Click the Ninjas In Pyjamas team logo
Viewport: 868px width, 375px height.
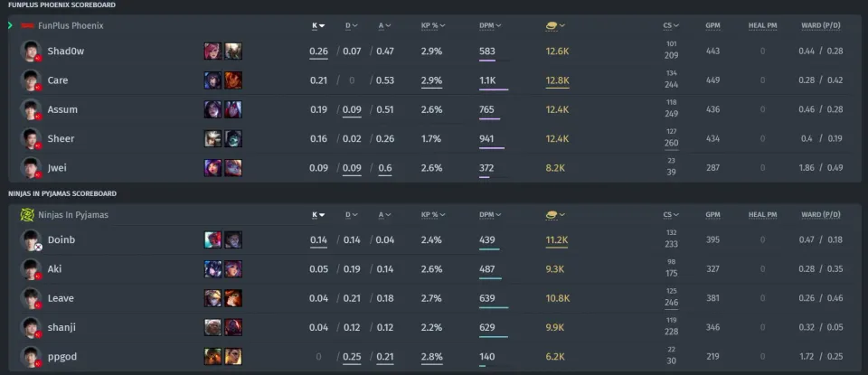(27, 214)
